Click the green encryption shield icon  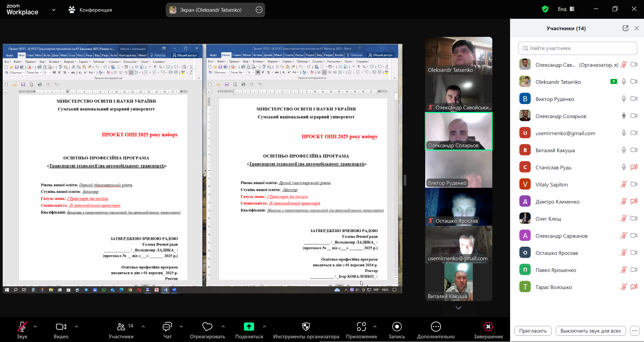pyautogui.click(x=545, y=9)
